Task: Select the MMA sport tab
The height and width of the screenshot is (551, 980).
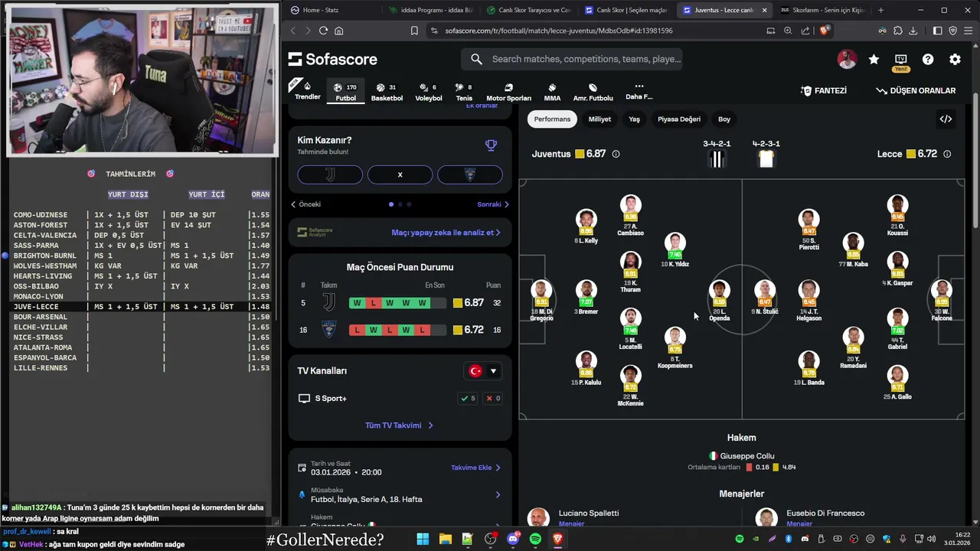Action: click(x=552, y=92)
